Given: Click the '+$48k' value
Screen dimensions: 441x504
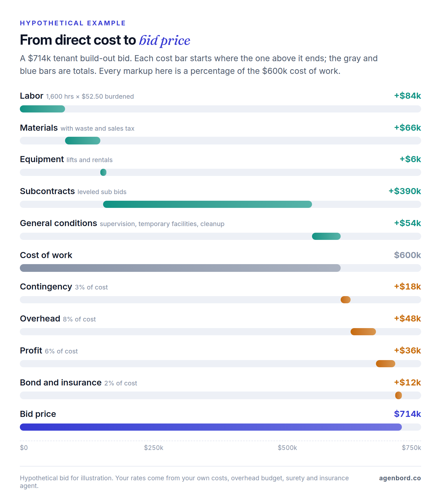Looking at the screenshot, I should pyautogui.click(x=408, y=318).
